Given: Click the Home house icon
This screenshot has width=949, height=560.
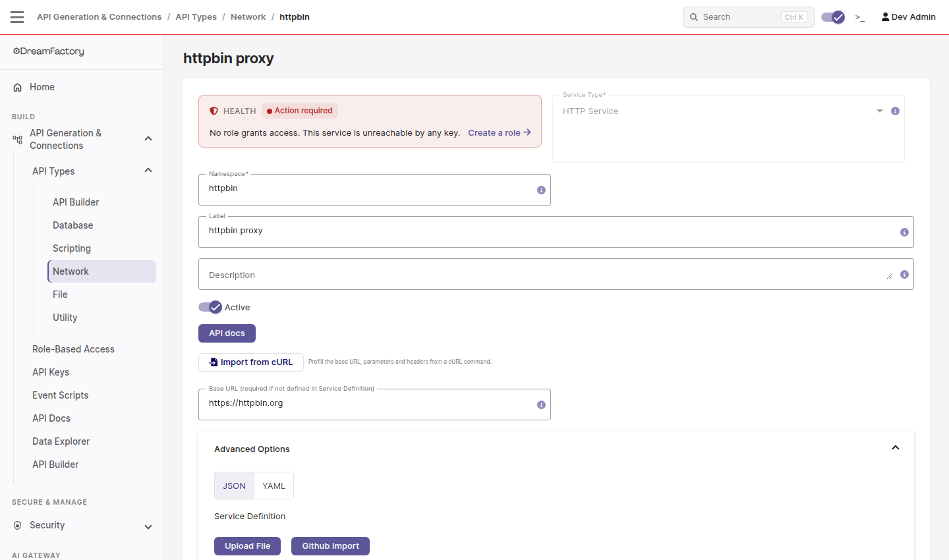Looking at the screenshot, I should (x=18, y=87).
